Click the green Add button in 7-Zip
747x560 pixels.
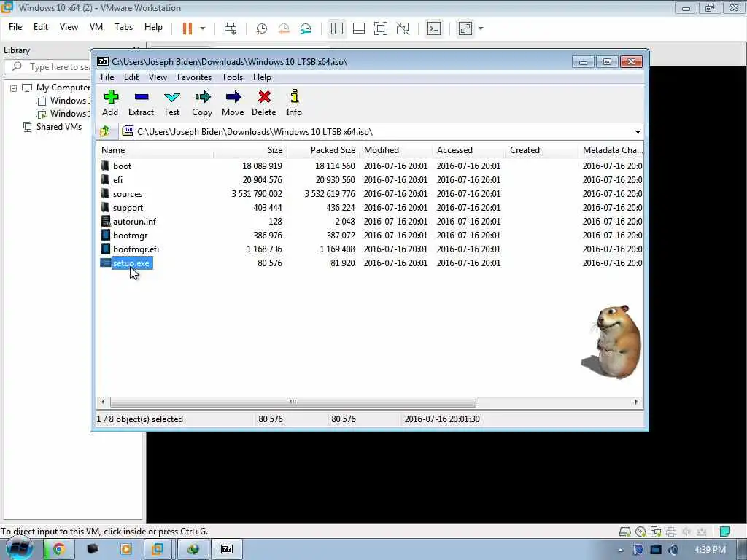click(x=111, y=103)
